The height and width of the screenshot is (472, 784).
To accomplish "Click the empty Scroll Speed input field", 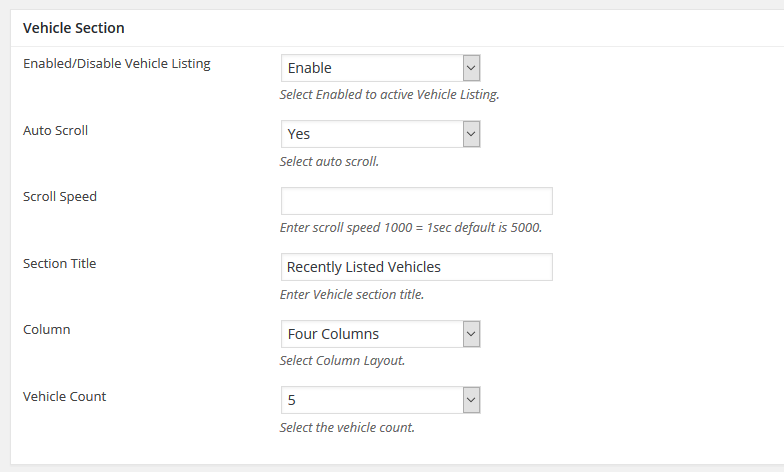I will tap(416, 201).
